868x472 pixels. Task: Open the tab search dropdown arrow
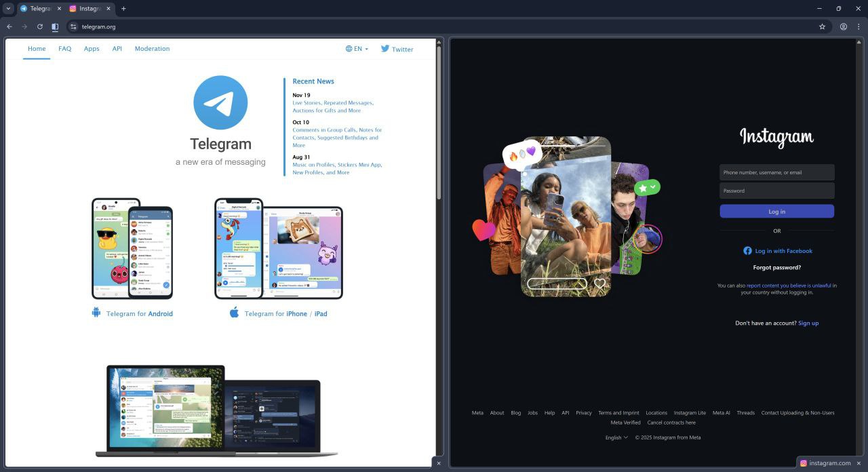tap(9, 9)
